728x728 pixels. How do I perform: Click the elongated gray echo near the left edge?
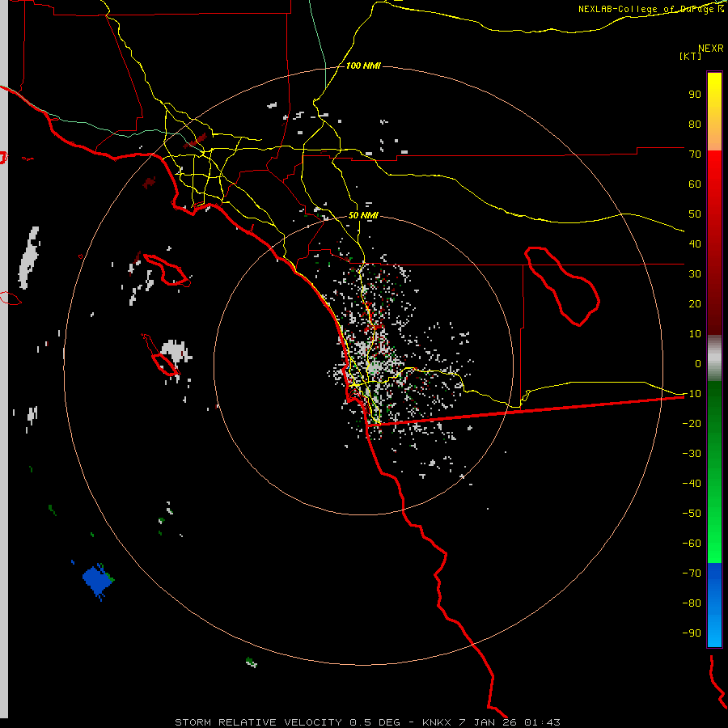[29, 258]
